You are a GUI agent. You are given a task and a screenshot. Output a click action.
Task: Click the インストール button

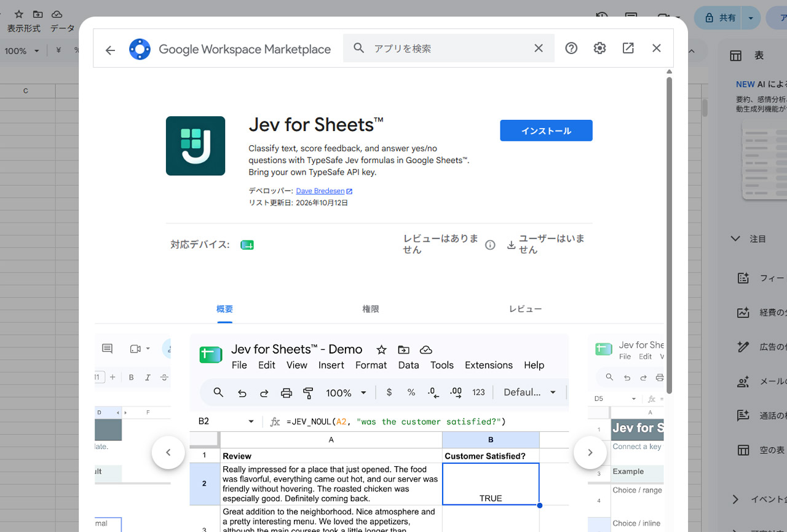click(546, 130)
